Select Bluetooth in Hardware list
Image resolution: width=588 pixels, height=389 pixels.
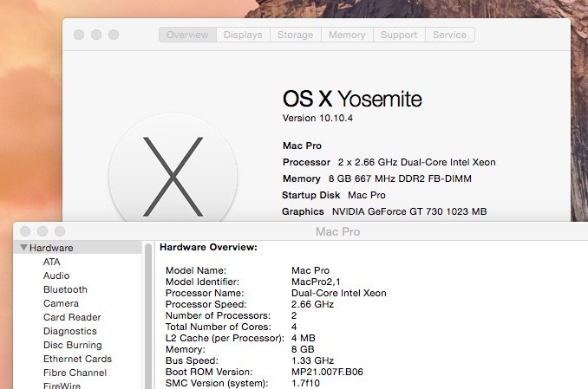[x=65, y=289]
